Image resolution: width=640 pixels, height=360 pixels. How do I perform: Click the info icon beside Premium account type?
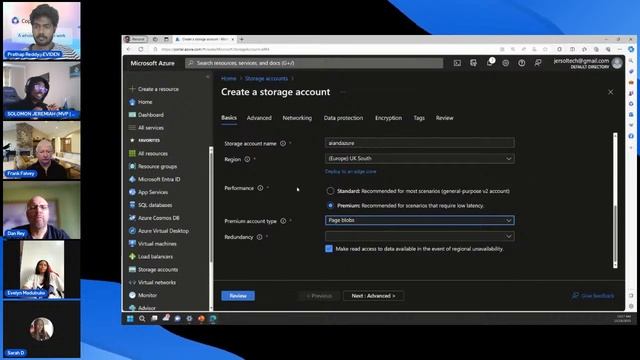click(283, 221)
